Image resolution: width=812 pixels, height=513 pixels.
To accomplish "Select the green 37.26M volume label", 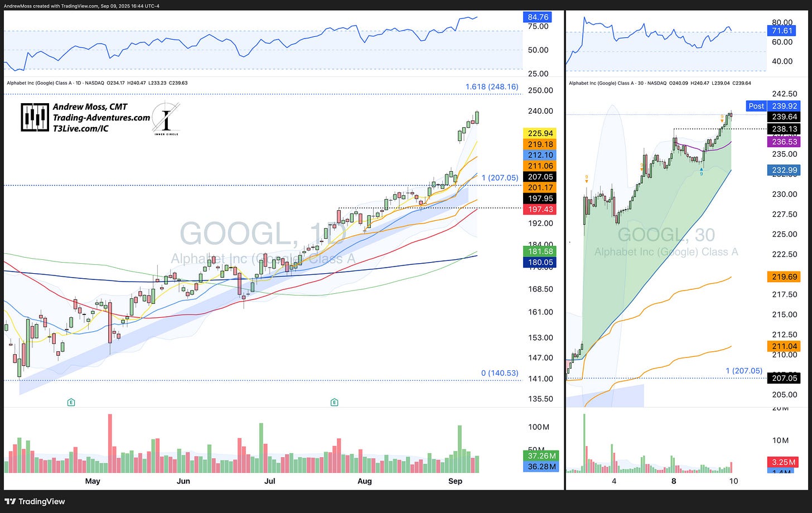I will pyautogui.click(x=541, y=456).
